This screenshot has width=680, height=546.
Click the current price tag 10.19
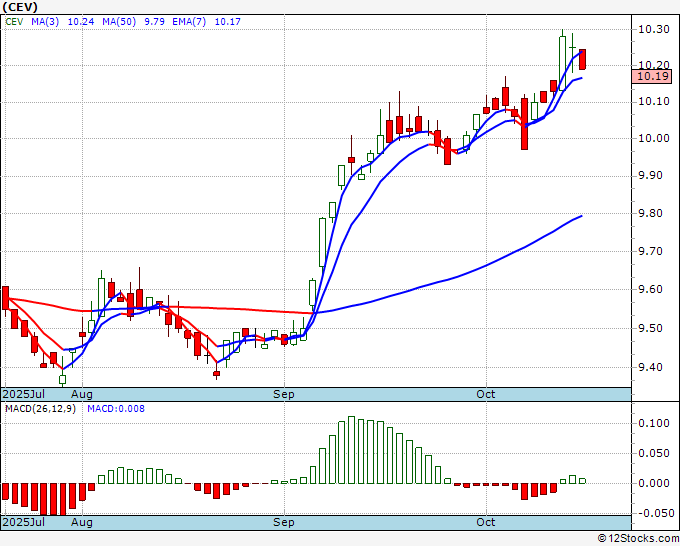pos(654,76)
